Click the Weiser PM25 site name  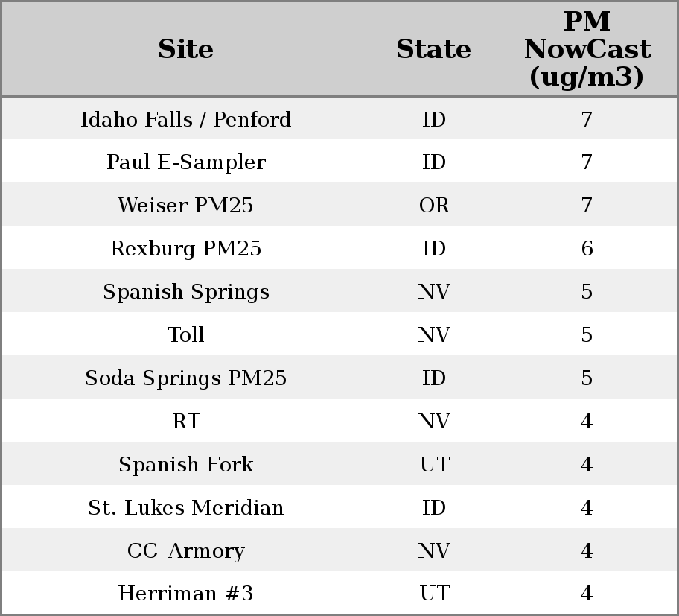click(185, 206)
